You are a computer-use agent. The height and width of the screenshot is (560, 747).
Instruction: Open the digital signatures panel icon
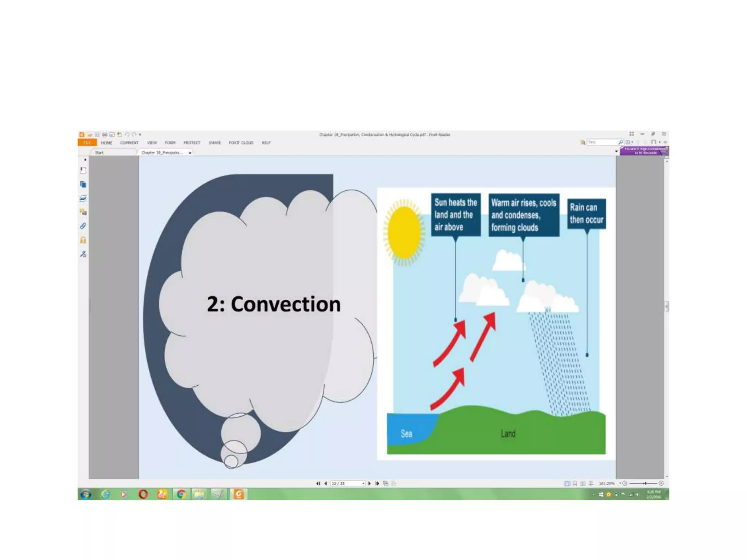pos(83,254)
